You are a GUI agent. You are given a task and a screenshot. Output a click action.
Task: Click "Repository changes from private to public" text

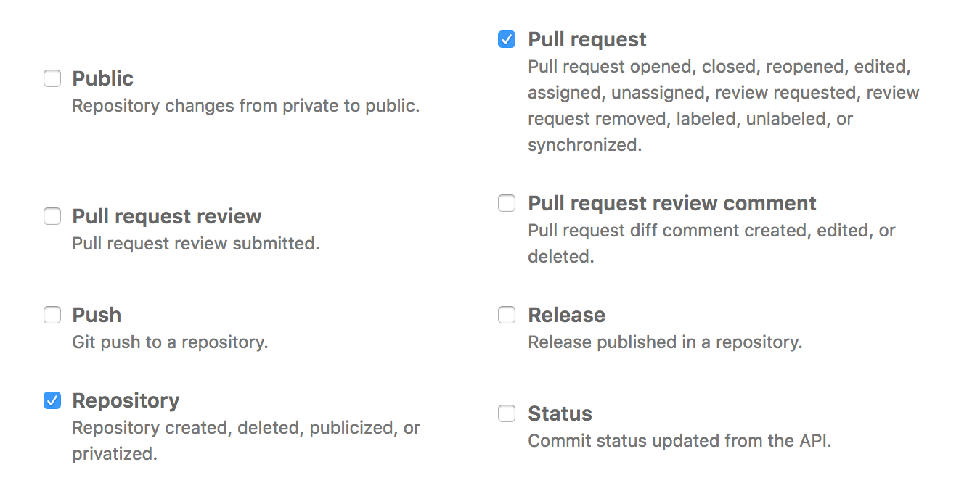pyautogui.click(x=246, y=105)
